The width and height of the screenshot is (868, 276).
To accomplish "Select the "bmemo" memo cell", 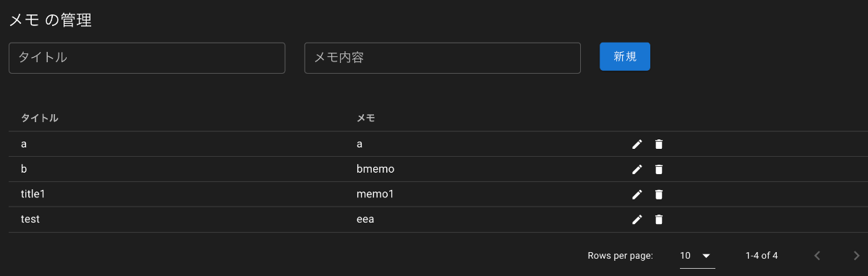I will pyautogui.click(x=375, y=169).
